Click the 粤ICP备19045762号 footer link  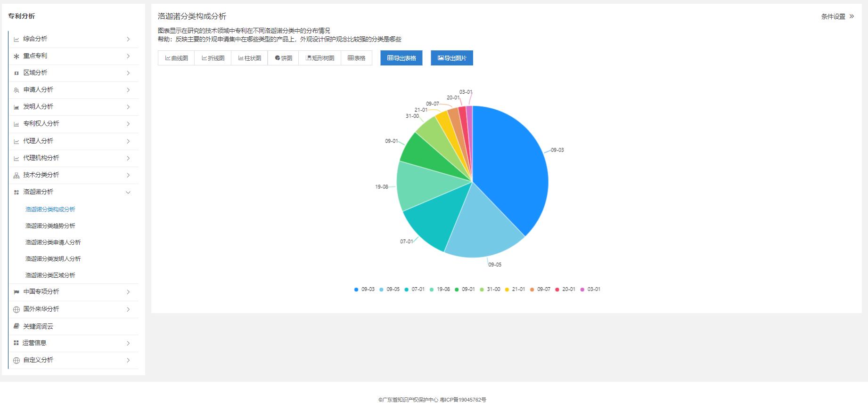pos(463,400)
